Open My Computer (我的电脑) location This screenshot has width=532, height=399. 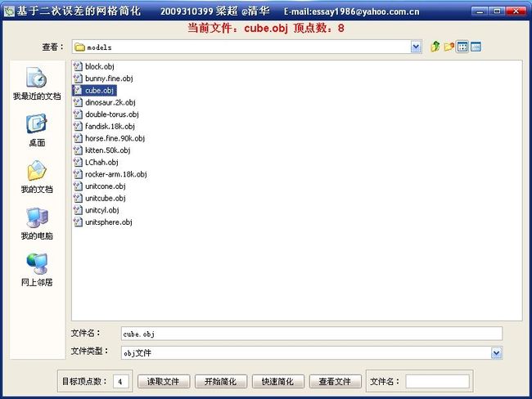point(37,223)
